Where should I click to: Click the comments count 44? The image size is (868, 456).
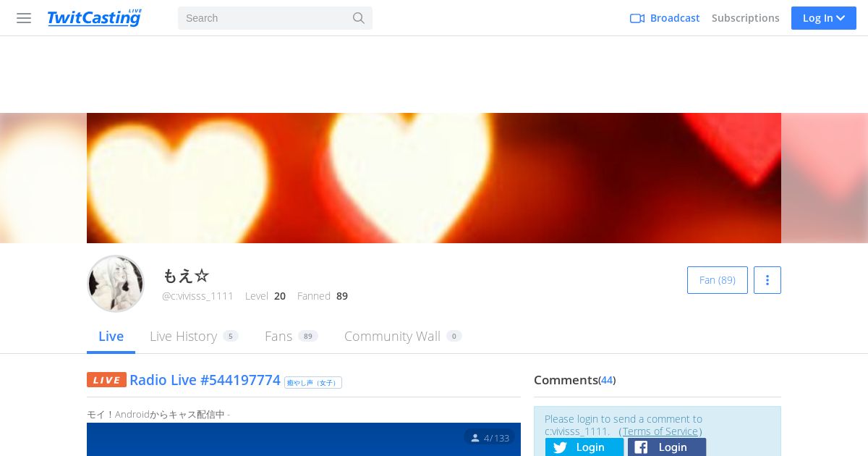(x=607, y=380)
